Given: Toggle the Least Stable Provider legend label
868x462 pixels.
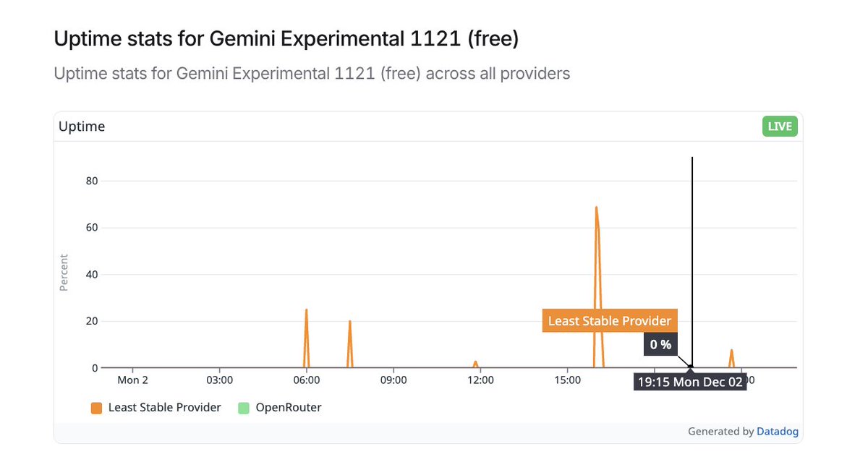Looking at the screenshot, I should (x=164, y=408).
